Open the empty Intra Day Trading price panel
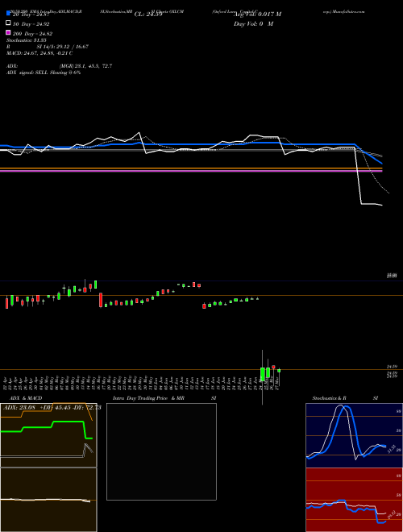The height and width of the screenshot is (532, 403). tap(161, 451)
